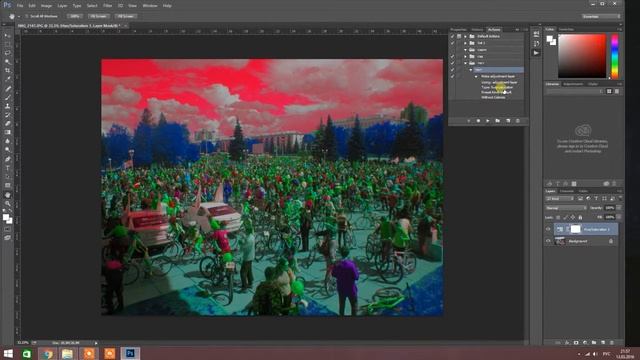Open the Image menu
Viewport: 640px width, 360px height.
47,6
